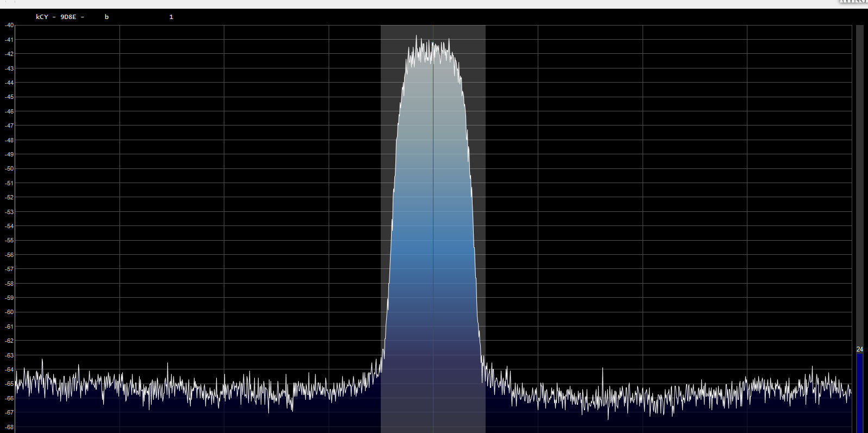Image resolution: width=868 pixels, height=433 pixels.
Task: Click the -45 dB axis label
Action: pyautogui.click(x=9, y=97)
